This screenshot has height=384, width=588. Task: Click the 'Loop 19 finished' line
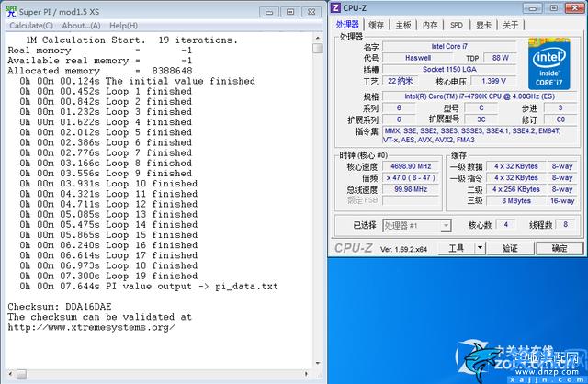click(x=108, y=276)
